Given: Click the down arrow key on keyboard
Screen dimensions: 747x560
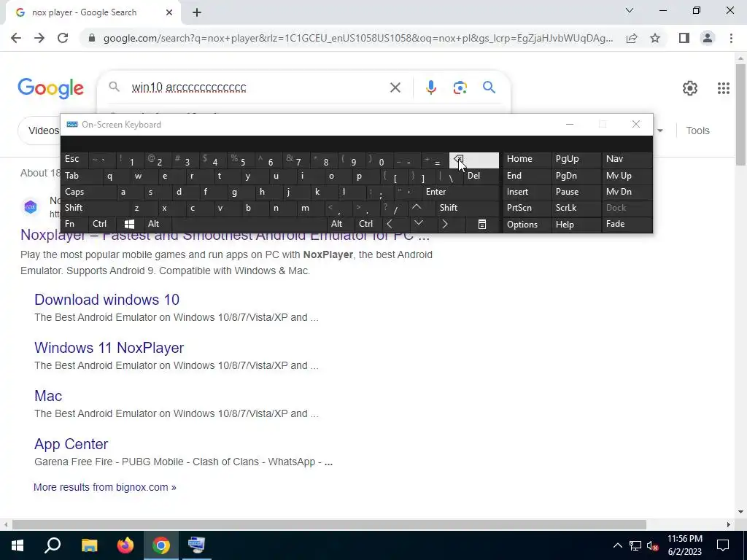Looking at the screenshot, I should 419,224.
